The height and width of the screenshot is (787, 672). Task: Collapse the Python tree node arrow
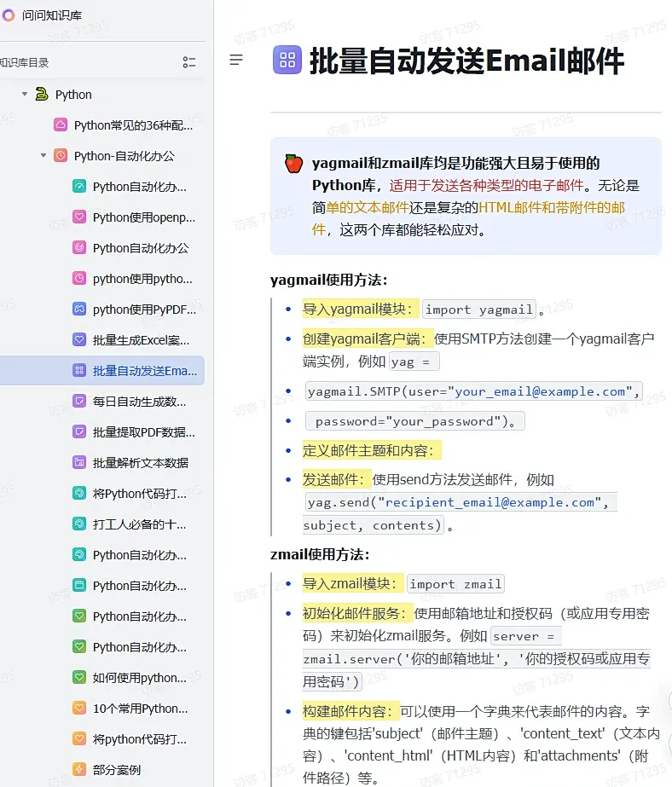tap(25, 94)
